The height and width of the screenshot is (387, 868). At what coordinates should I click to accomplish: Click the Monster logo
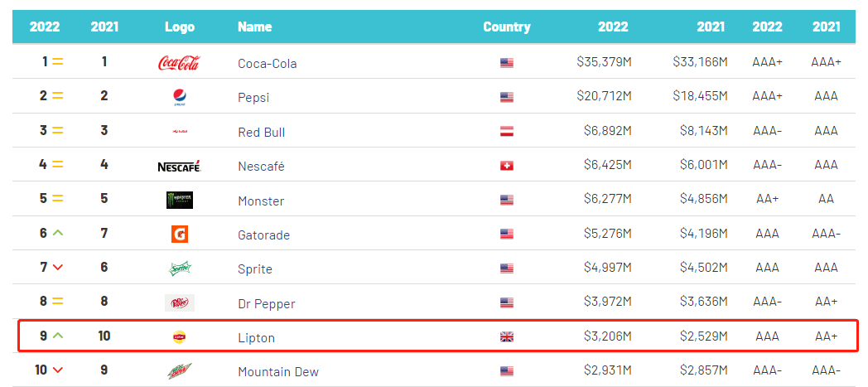[179, 201]
